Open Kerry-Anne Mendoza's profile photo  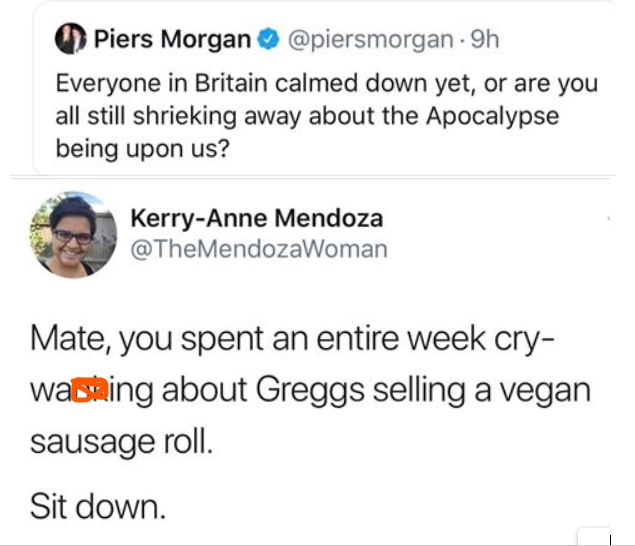pos(72,234)
